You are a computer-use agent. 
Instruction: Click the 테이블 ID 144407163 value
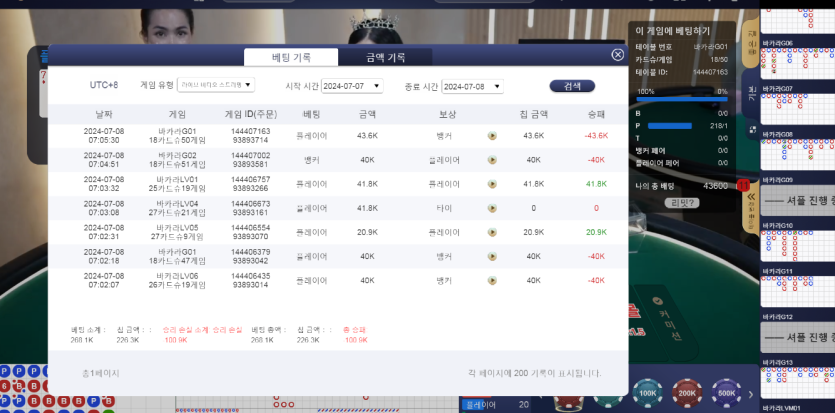710,72
